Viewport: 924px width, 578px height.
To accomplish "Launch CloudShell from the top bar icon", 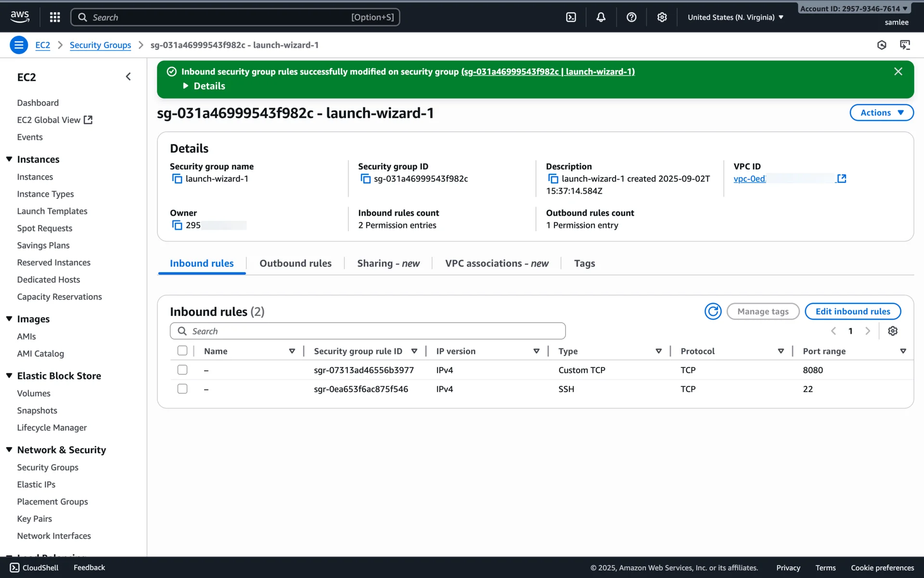I will (x=571, y=17).
